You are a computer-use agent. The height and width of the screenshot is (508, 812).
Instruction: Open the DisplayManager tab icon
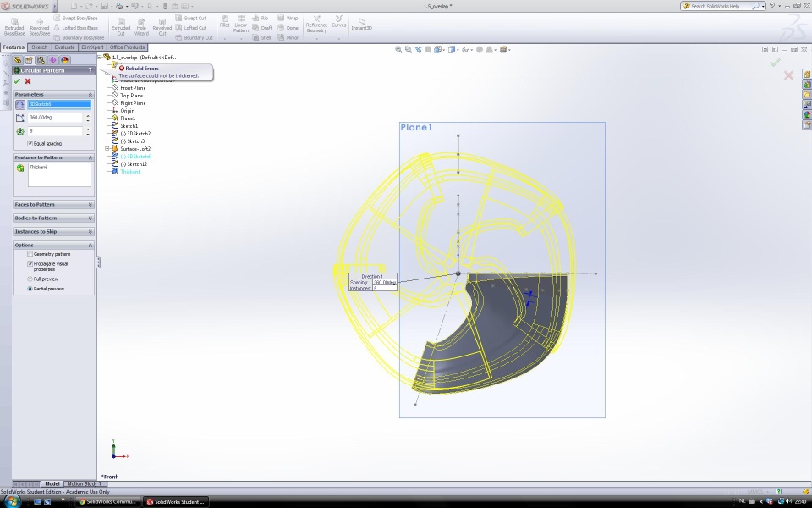pos(64,60)
